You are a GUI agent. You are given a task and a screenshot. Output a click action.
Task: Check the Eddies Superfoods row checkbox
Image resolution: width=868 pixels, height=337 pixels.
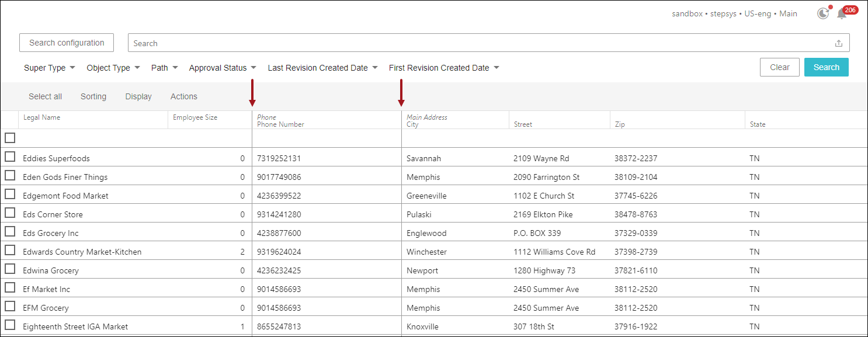[x=10, y=157]
